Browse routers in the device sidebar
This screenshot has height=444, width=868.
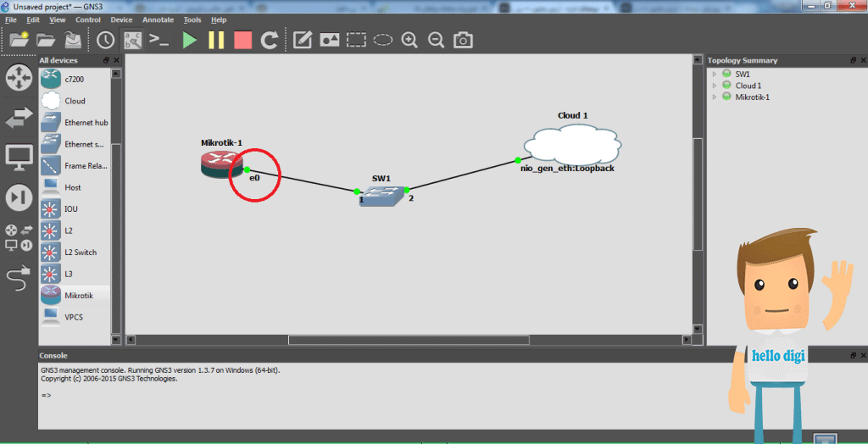click(19, 77)
